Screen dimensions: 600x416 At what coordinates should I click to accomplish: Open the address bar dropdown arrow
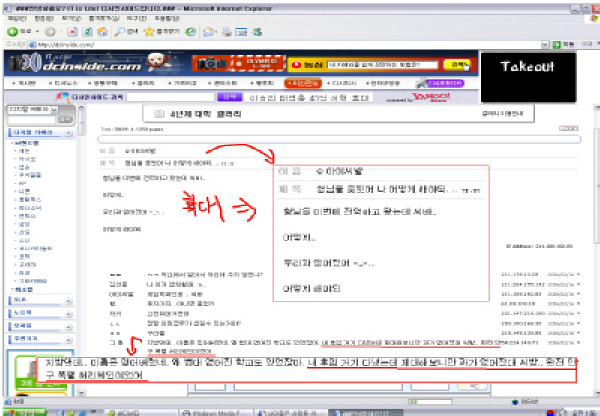coord(545,45)
